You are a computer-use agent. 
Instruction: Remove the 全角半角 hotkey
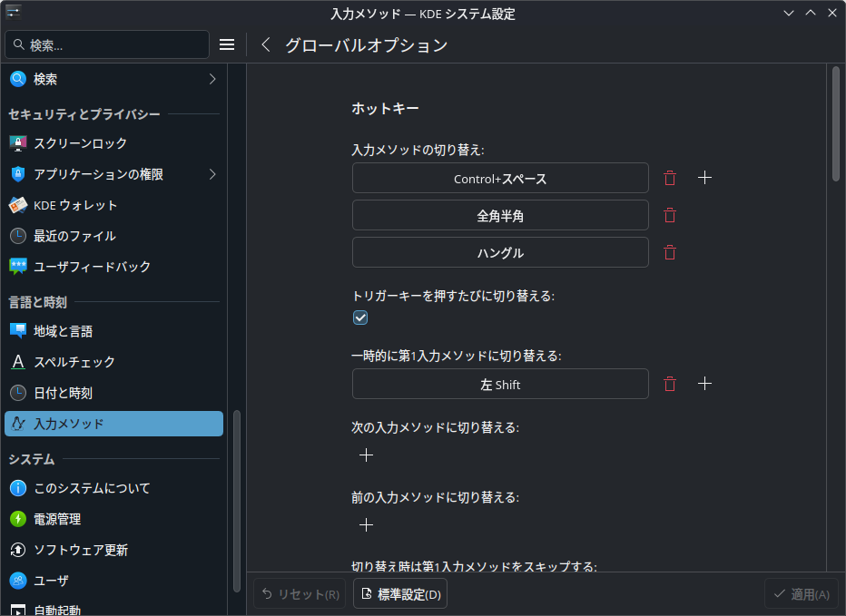tap(670, 215)
